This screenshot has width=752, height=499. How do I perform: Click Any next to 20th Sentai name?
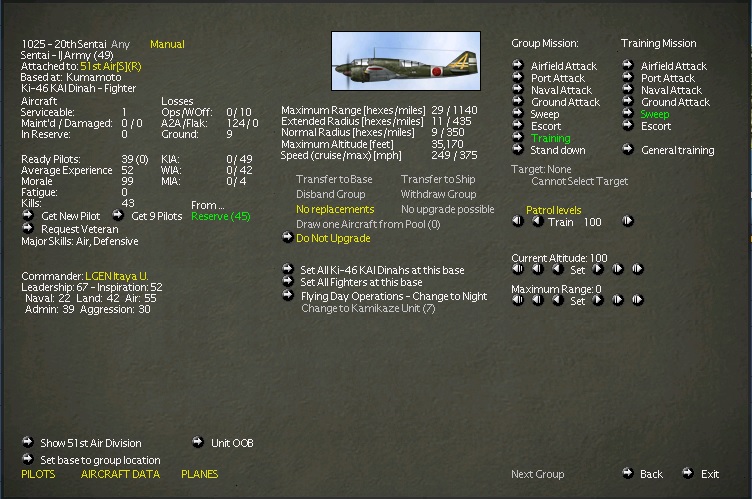click(120, 44)
